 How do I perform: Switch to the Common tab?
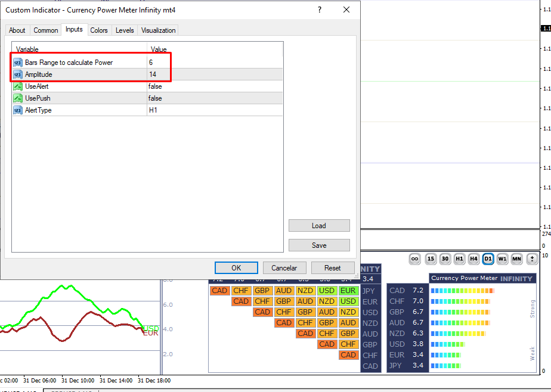click(x=46, y=30)
